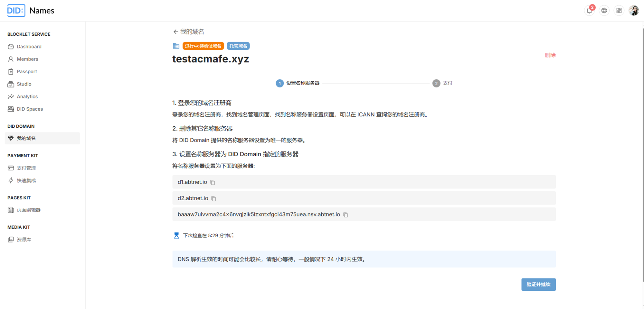Open the language globe selector
Viewport: 644px width, 309px height.
[x=604, y=11]
